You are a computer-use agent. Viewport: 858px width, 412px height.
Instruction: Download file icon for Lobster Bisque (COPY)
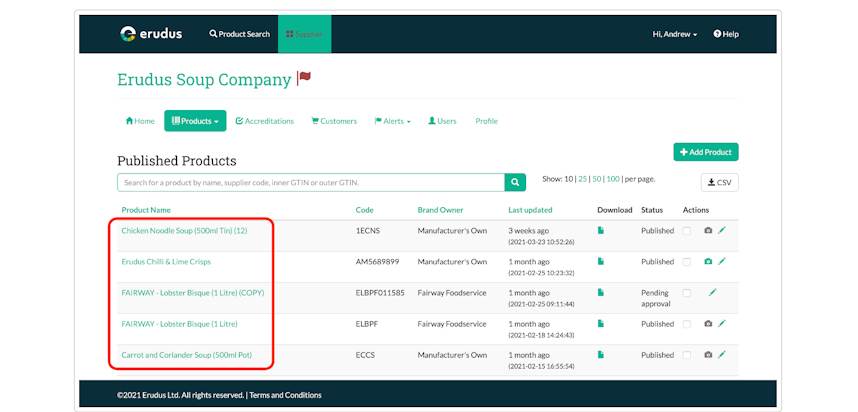pos(601,293)
